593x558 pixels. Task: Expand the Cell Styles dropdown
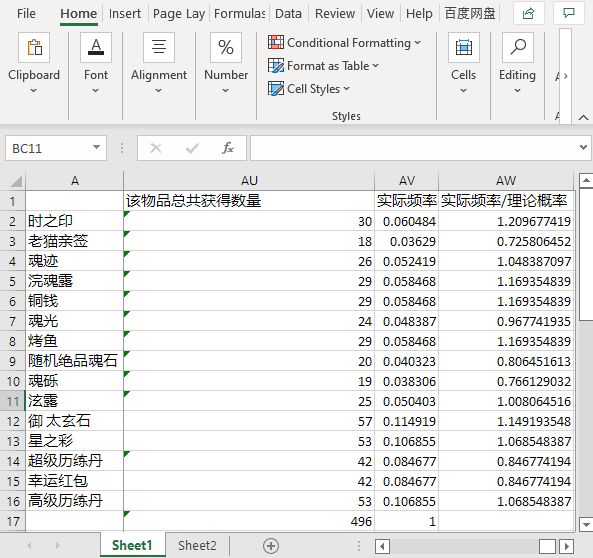[x=346, y=89]
